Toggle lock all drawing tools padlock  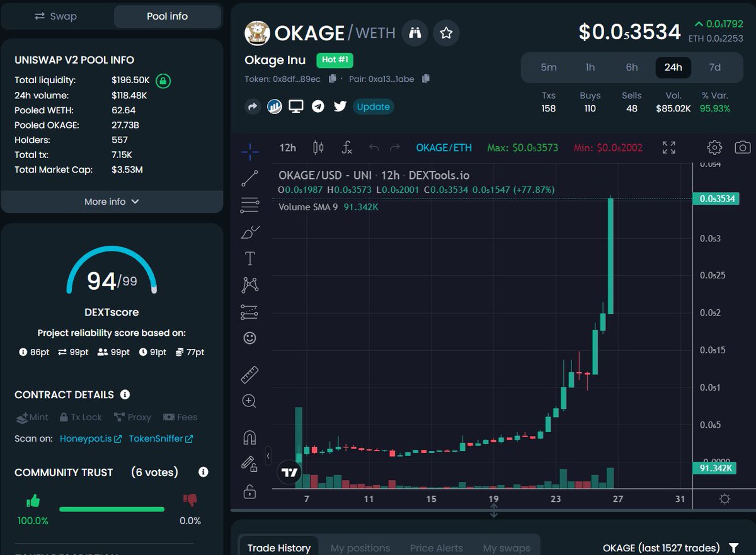coord(249,491)
